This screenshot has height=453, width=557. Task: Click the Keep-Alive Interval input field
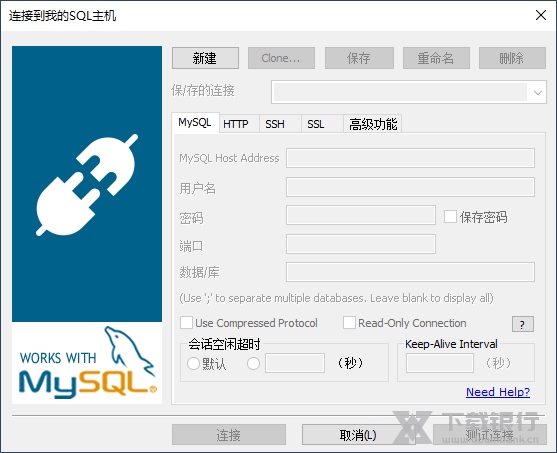[x=440, y=363]
